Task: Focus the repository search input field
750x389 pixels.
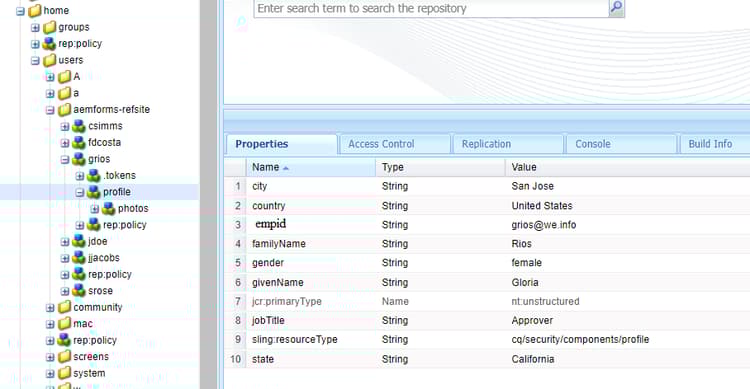Action: coord(431,9)
